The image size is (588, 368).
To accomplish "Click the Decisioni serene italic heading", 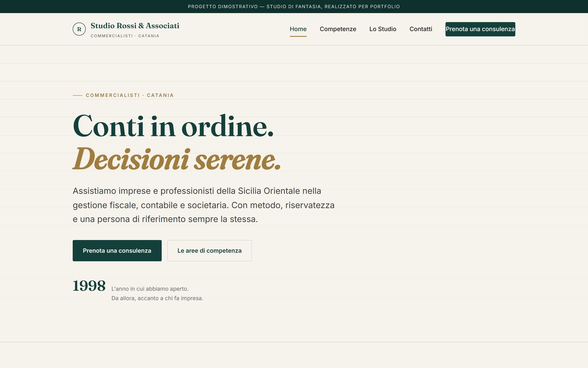I will 177,159.
